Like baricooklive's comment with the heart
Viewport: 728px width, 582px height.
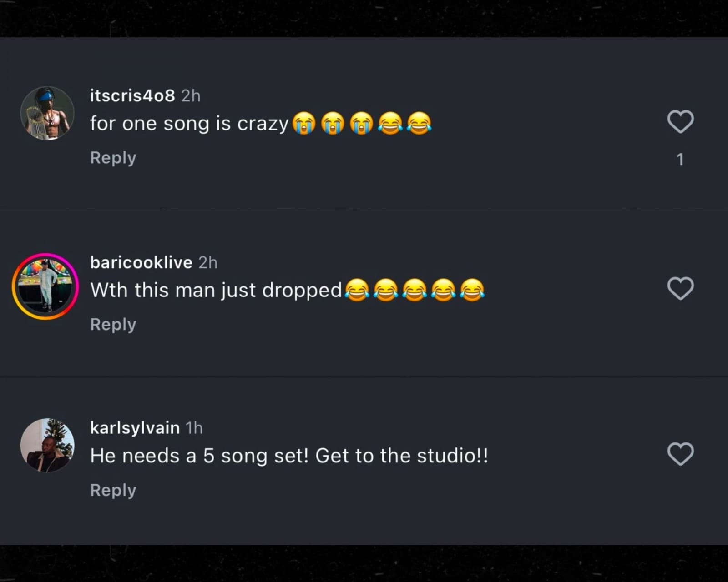coord(680,288)
